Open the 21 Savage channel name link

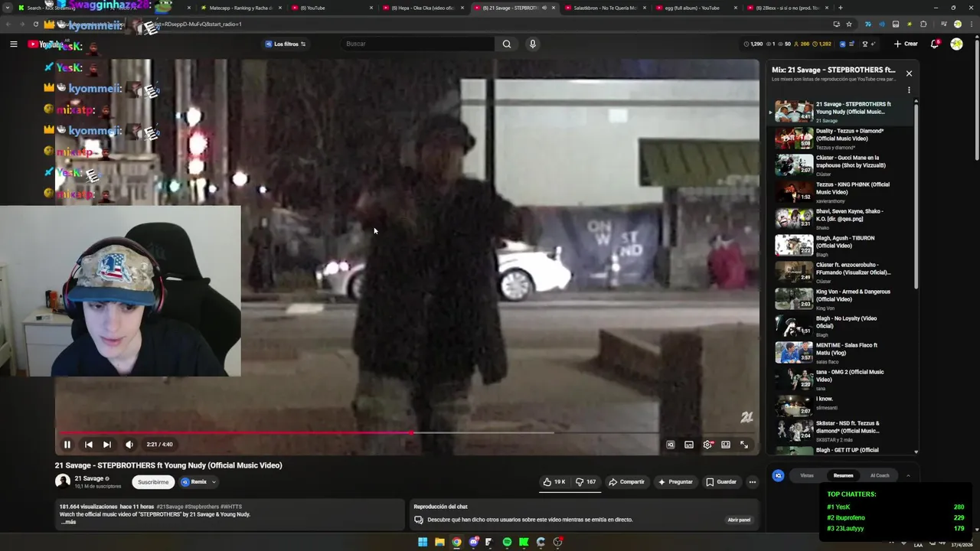[89, 478]
